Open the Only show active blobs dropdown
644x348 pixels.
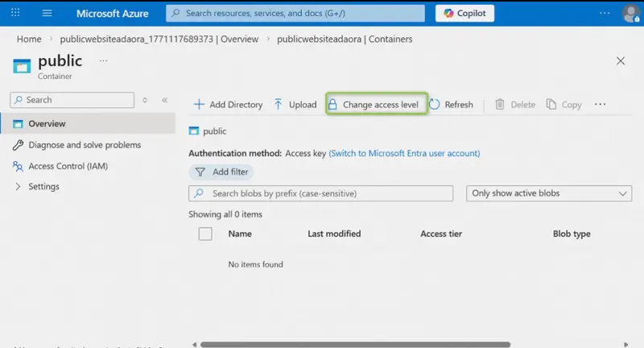point(549,193)
